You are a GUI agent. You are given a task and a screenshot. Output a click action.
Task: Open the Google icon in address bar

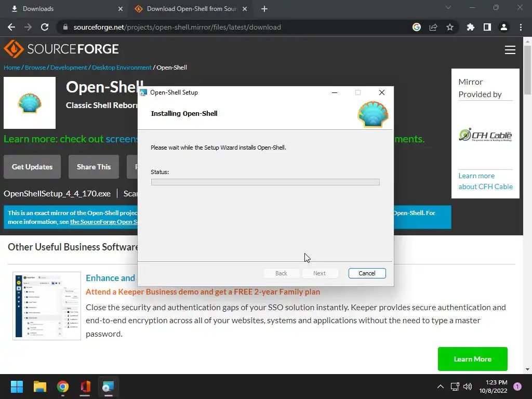[x=417, y=27]
